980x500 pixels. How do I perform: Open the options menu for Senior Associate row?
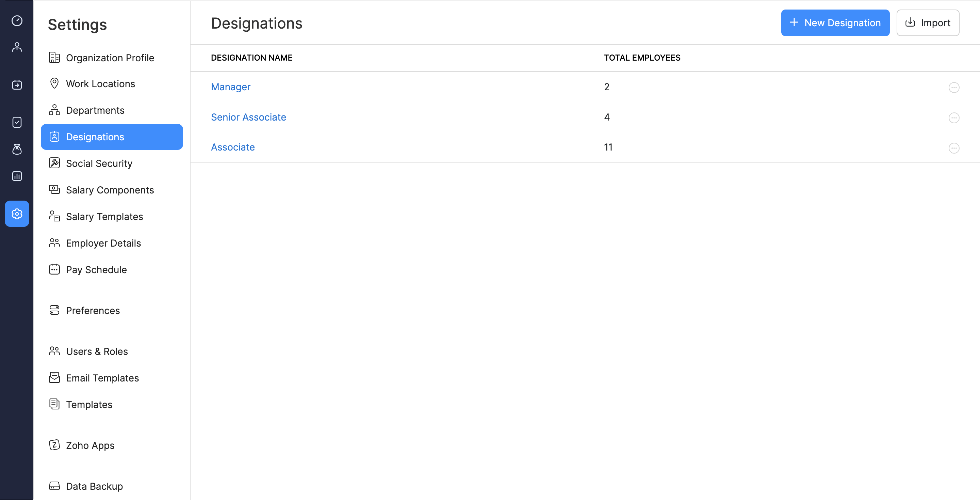pos(954,118)
